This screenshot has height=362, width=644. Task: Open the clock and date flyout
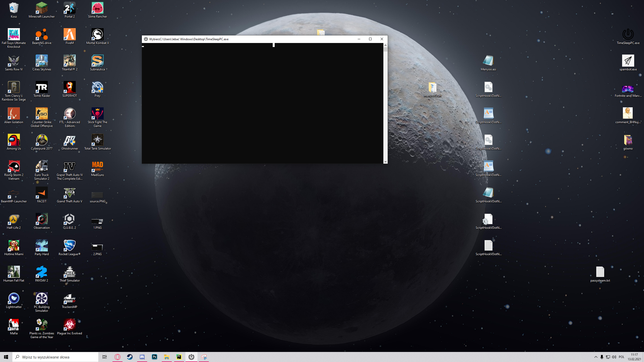pos(634,357)
